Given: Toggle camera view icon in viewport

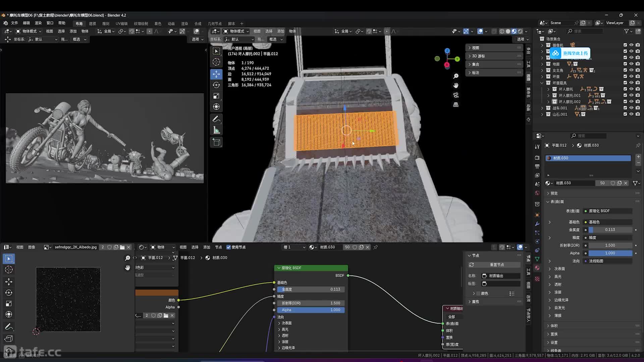Looking at the screenshot, I should [456, 95].
